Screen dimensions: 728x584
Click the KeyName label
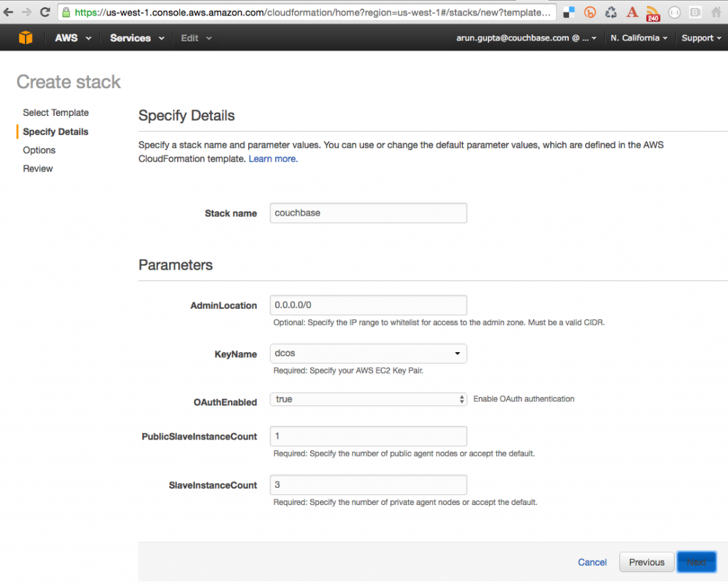point(235,354)
